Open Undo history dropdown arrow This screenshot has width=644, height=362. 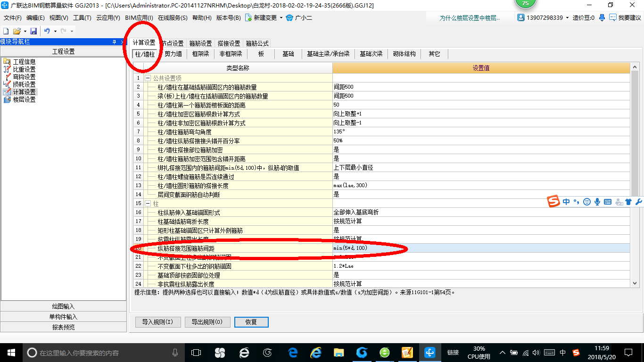(x=55, y=31)
